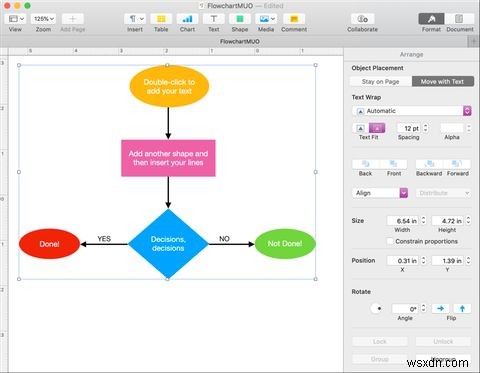Click the Height 4.72 in field
The height and width of the screenshot is (373, 480).
coord(448,221)
